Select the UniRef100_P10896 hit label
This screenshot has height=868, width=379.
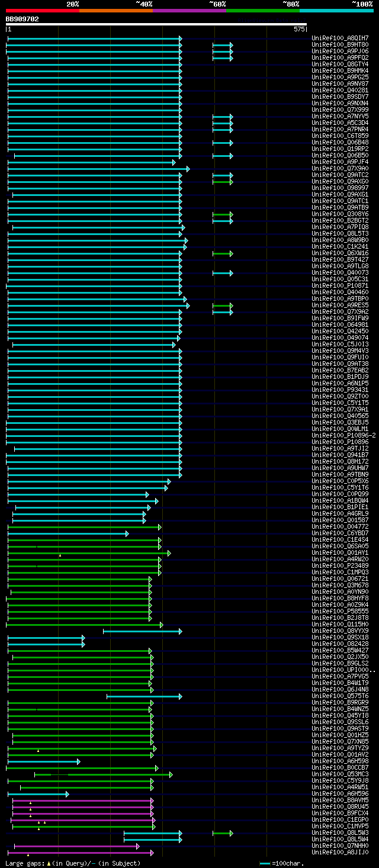(340, 442)
